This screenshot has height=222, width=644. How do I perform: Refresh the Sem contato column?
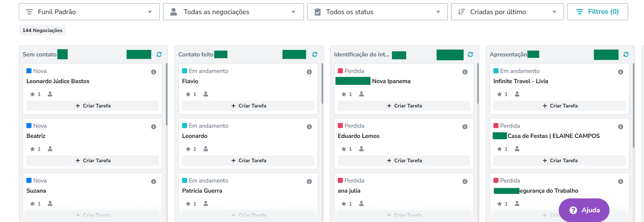click(x=159, y=54)
